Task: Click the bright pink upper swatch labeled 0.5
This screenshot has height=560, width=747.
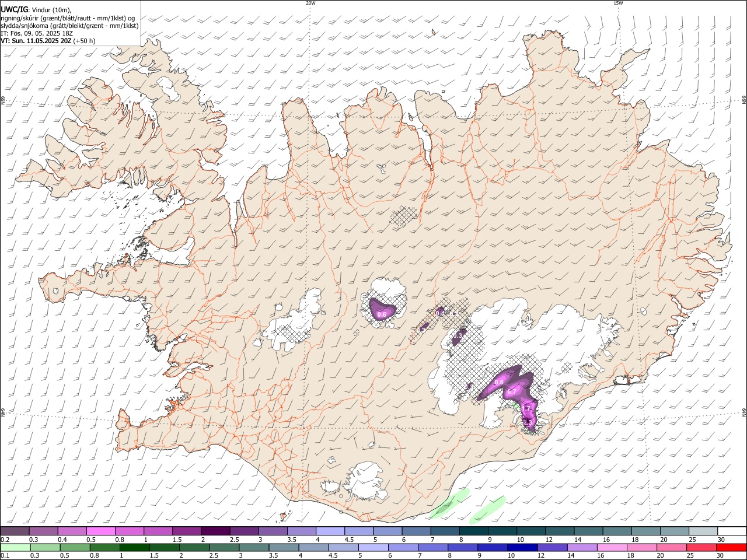Action: point(100,531)
